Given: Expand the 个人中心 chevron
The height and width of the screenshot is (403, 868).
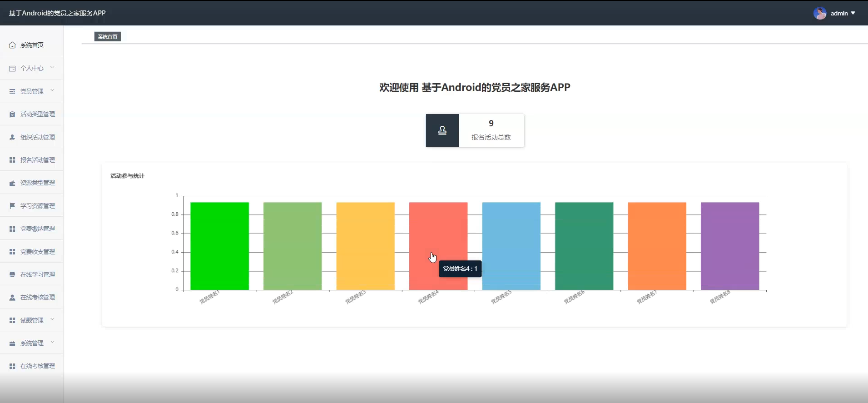Looking at the screenshot, I should [x=52, y=68].
